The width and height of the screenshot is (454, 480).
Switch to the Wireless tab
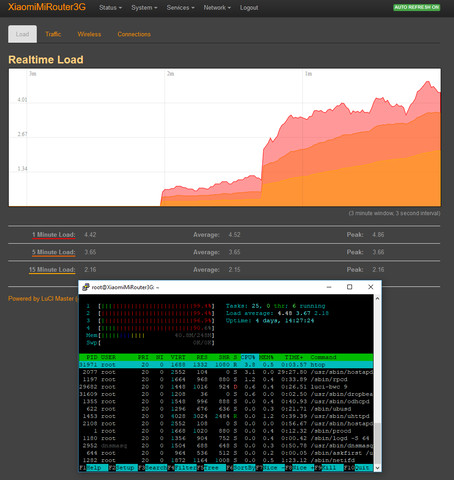[x=89, y=34]
